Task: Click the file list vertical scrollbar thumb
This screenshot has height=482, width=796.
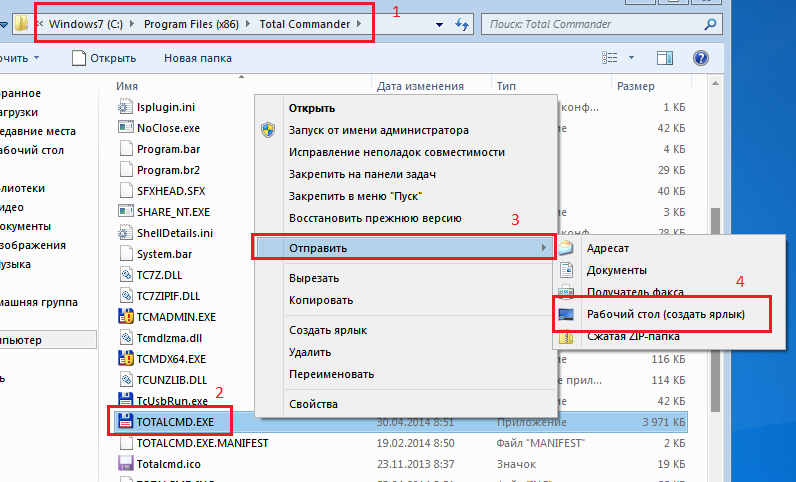Action: (x=715, y=310)
